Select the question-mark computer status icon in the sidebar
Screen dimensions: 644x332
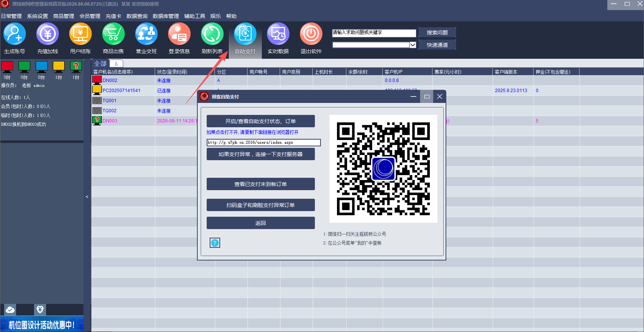point(76,67)
